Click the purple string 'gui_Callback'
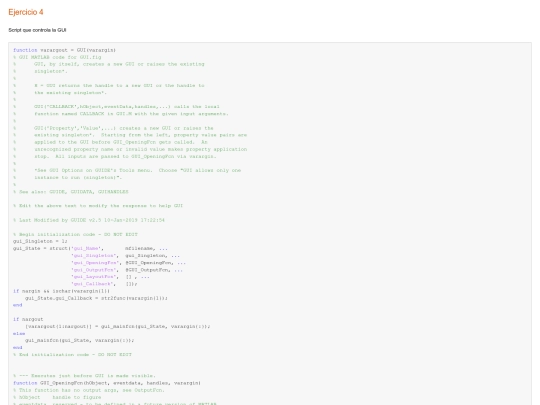The width and height of the screenshot is (540, 405). pos(93,284)
